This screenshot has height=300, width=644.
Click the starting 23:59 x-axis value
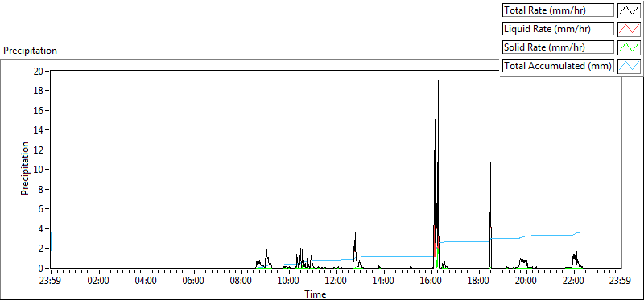tap(51, 282)
